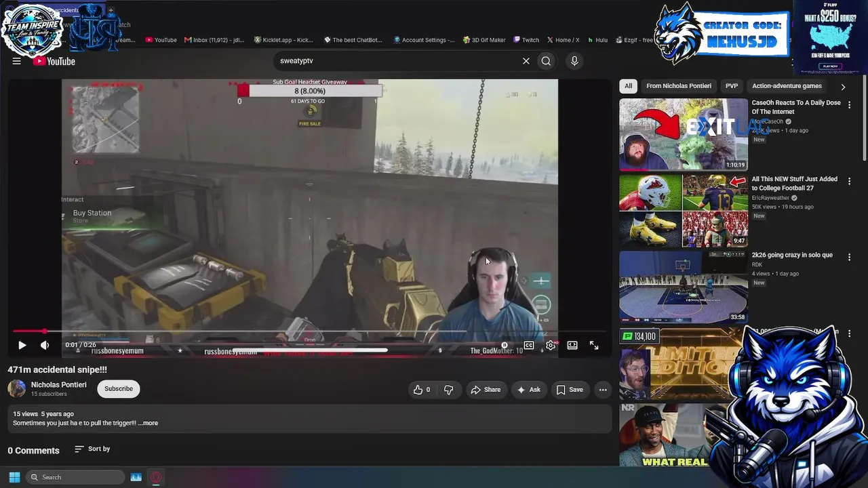Open the College Football 27 video thumbnail
The height and width of the screenshot is (488, 868).
[x=684, y=211]
